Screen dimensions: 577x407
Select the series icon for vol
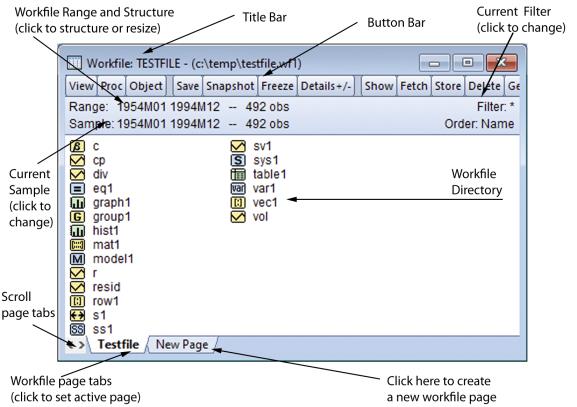tap(238, 217)
